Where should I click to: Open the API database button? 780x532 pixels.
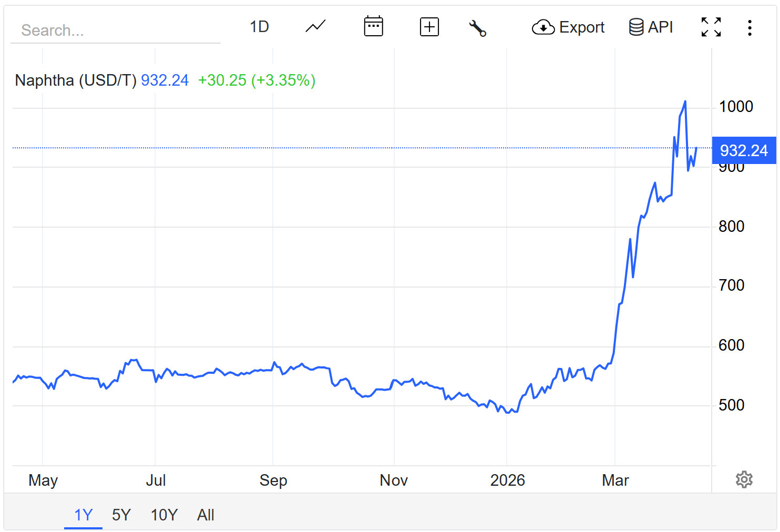(x=651, y=27)
